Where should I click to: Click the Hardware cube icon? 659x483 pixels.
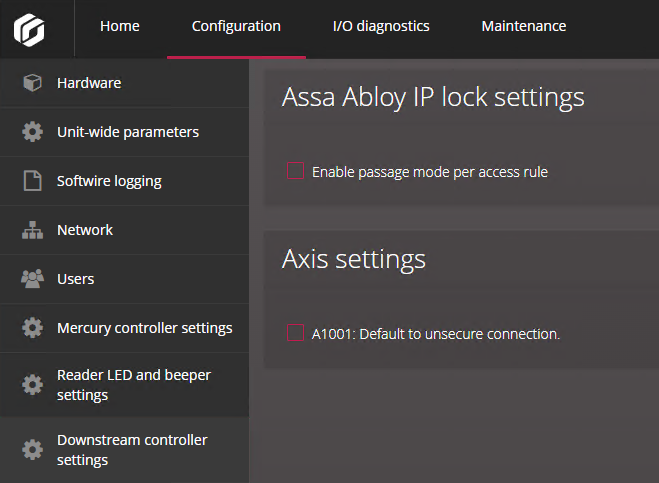pyautogui.click(x=32, y=83)
